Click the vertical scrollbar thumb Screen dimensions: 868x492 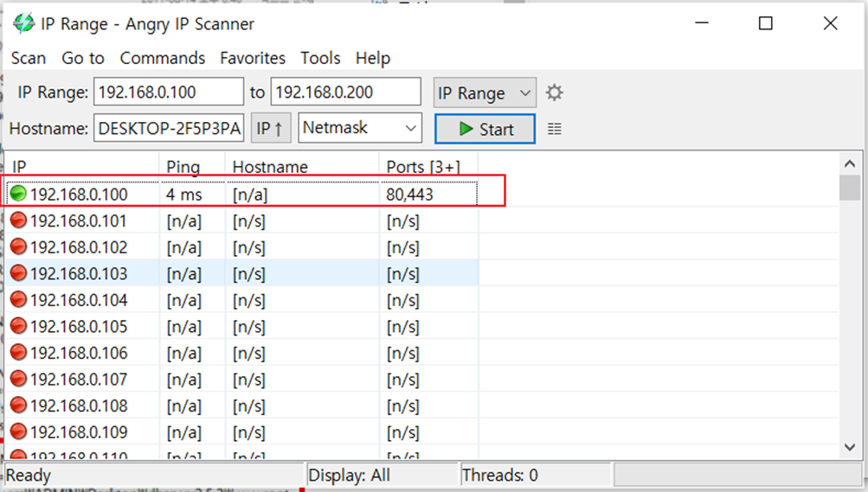(x=850, y=188)
